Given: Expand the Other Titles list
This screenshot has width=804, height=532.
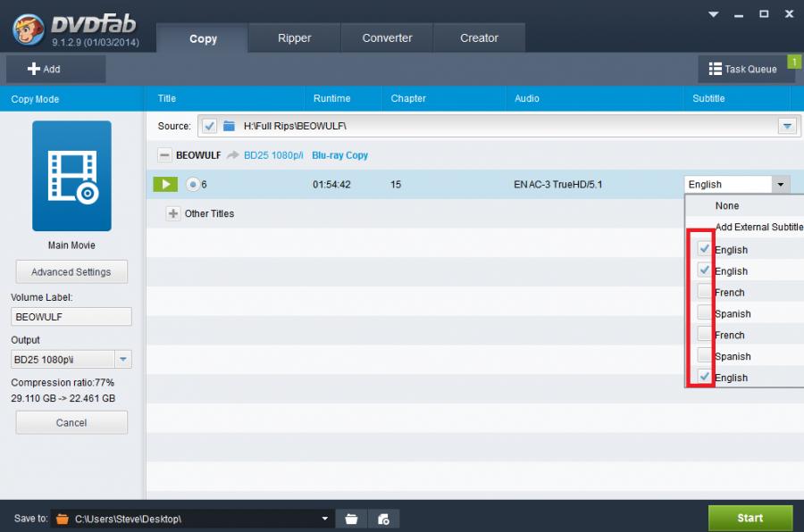Looking at the screenshot, I should [173, 214].
